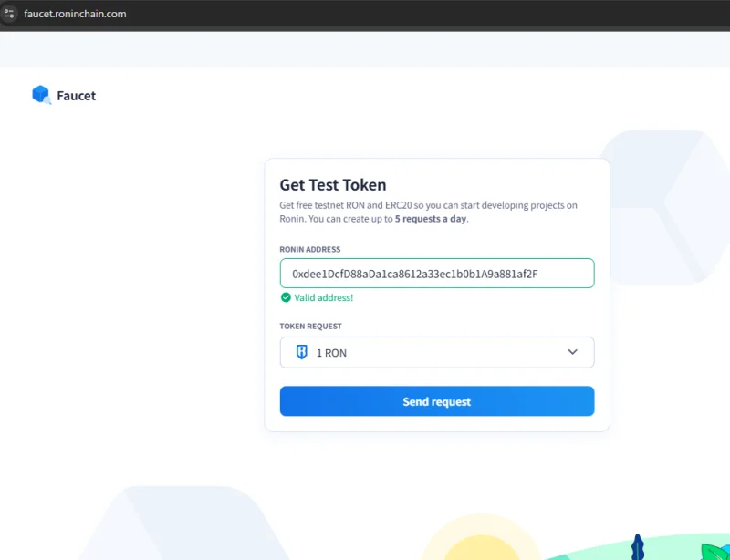Open the Token Request dropdown
730x560 pixels.
click(x=436, y=352)
